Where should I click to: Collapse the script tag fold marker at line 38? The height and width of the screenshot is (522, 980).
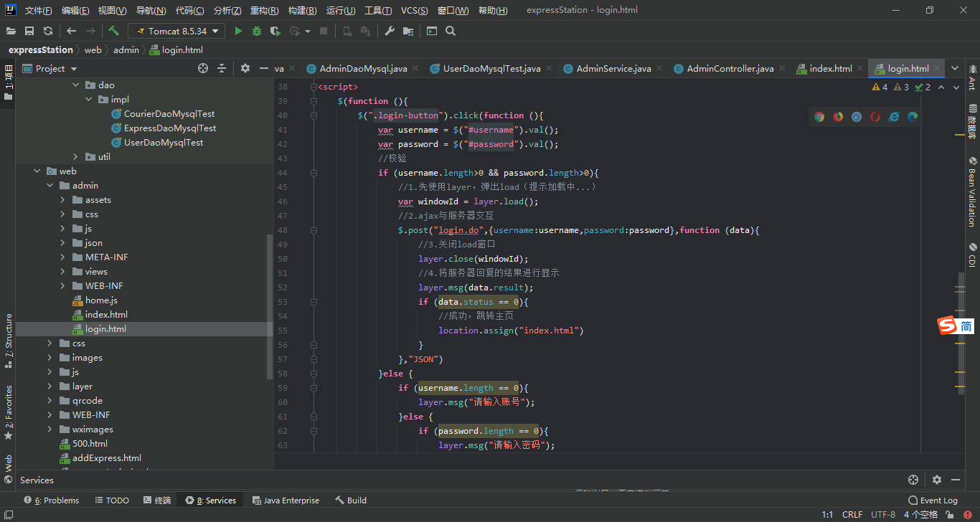tap(314, 87)
